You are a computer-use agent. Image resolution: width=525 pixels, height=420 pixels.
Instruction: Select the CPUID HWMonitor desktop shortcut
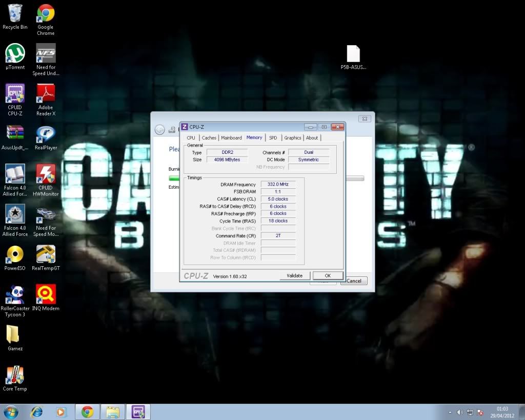click(46, 181)
